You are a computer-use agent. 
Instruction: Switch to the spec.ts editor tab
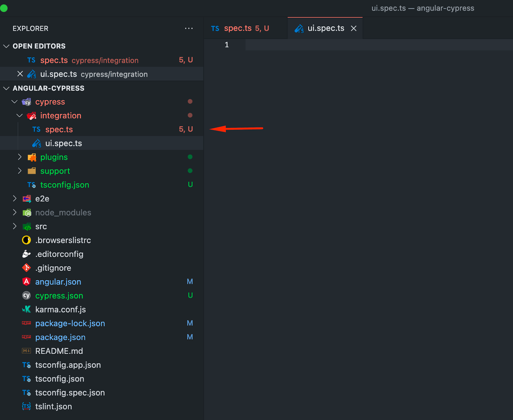pyautogui.click(x=246, y=28)
